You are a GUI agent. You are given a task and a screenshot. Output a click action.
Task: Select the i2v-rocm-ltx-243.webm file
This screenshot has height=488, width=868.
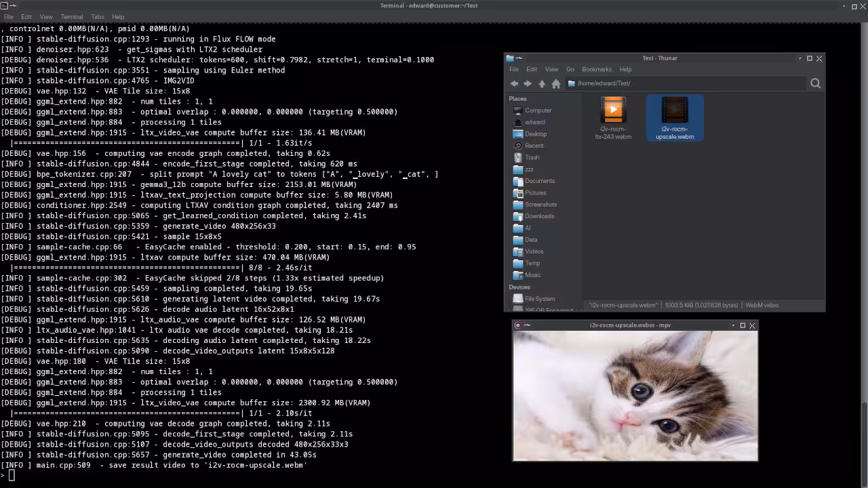pos(613,119)
